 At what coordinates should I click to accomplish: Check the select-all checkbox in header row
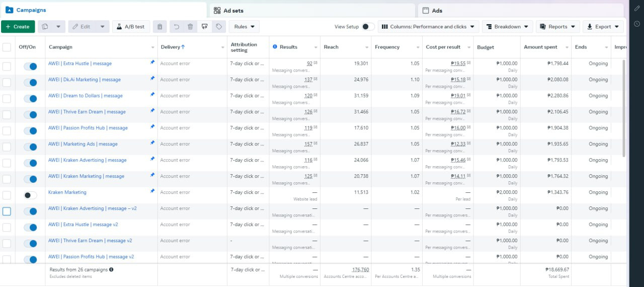coord(7,47)
